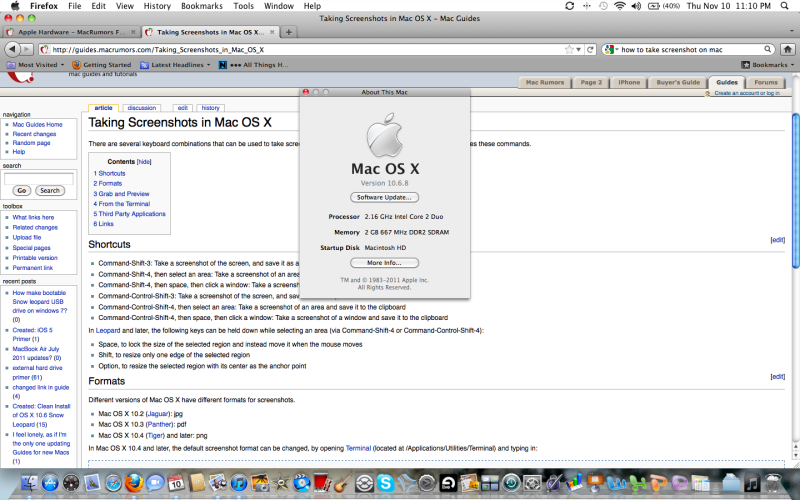Click the Firefox home button icon
Image resolution: width=800 pixels, height=500 pixels.
coord(788,49)
